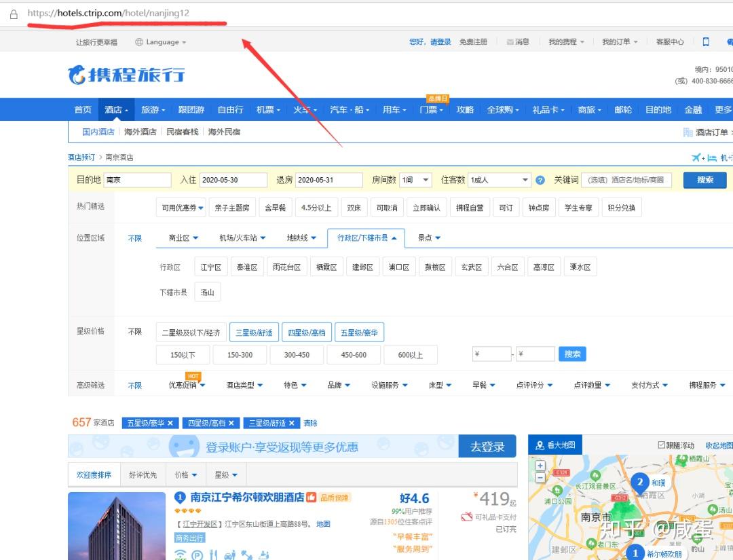Click the gift card payment icon
733x560 pixels.
[466, 517]
